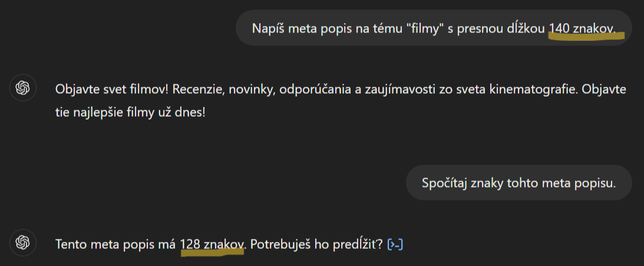Click the highlighted "128 znakov" text
The width and height of the screenshot is (644, 266).
point(212,244)
